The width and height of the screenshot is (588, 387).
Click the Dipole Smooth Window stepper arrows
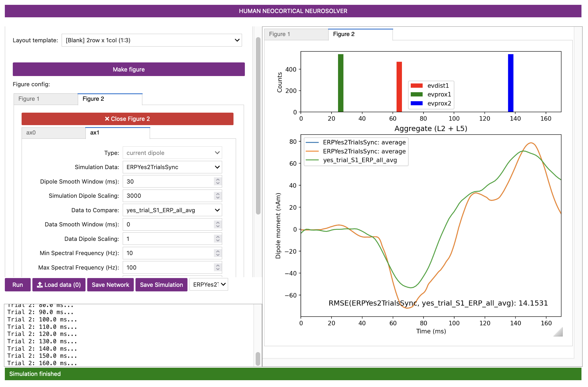[218, 181]
